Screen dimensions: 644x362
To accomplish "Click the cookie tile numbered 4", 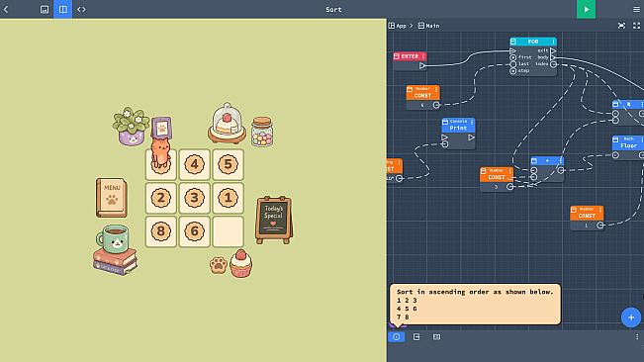I will click(194, 164).
